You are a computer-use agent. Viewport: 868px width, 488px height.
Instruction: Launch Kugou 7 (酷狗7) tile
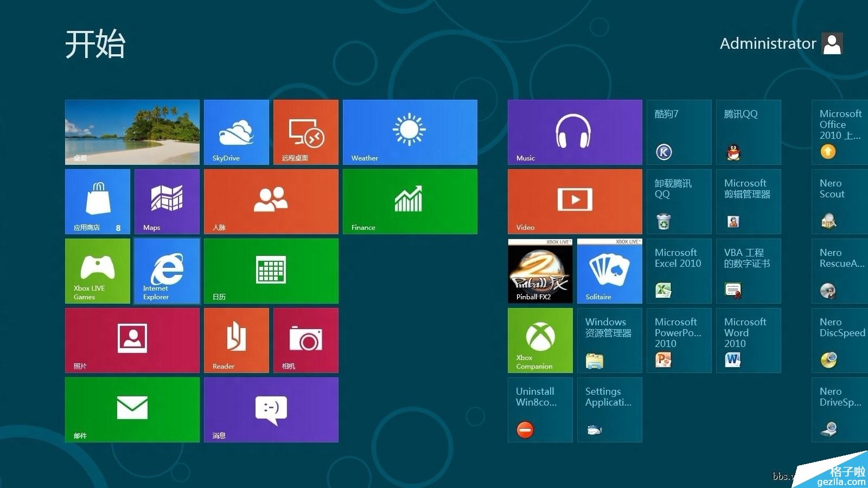[x=679, y=132]
